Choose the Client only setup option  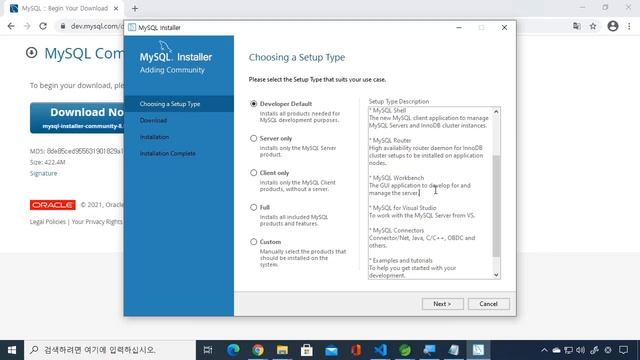click(253, 173)
